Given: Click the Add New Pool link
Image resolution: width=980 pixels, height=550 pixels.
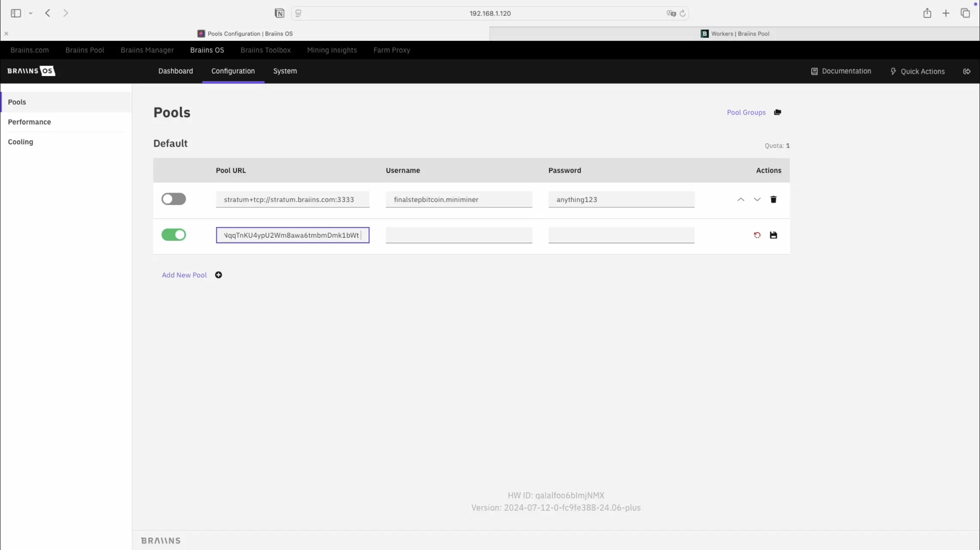Looking at the screenshot, I should coord(184,275).
